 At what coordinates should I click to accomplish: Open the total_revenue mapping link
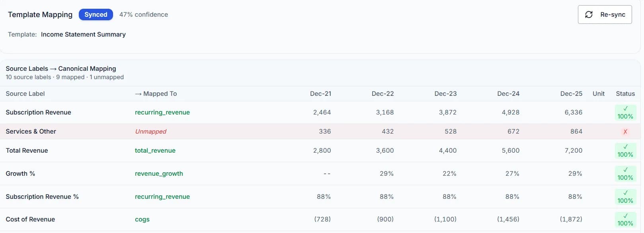coord(155,150)
